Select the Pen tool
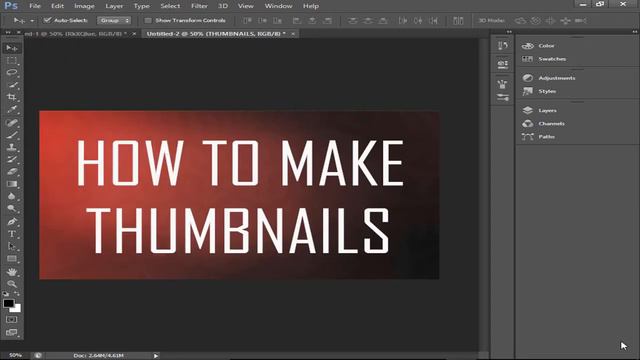This screenshot has width=640, height=360. click(12, 222)
